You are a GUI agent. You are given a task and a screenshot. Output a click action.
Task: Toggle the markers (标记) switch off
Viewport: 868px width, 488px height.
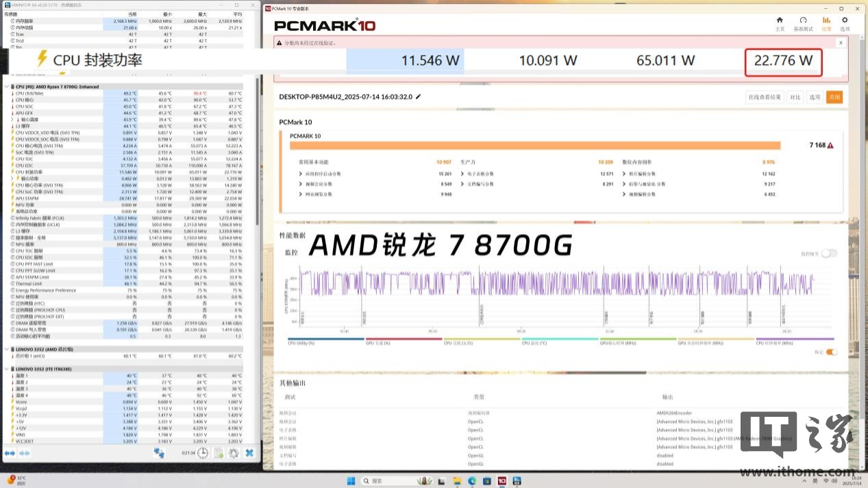[831, 352]
